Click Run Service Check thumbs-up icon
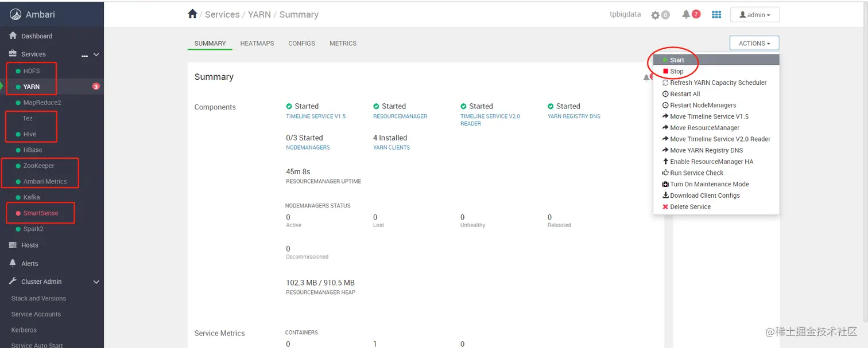868x348 pixels. point(665,173)
